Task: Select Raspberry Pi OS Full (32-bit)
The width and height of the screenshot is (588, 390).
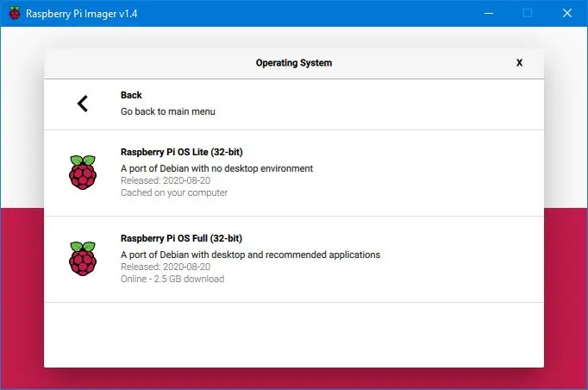Action: [294, 260]
